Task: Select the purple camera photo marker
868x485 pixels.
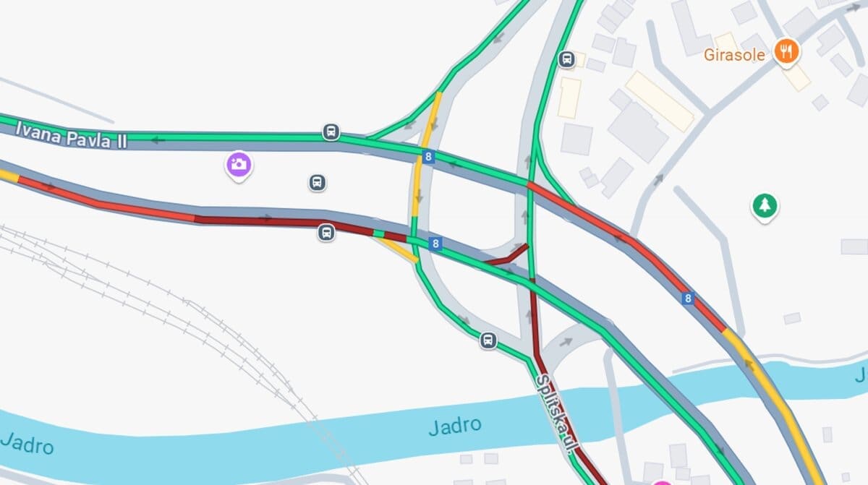Action: [239, 165]
